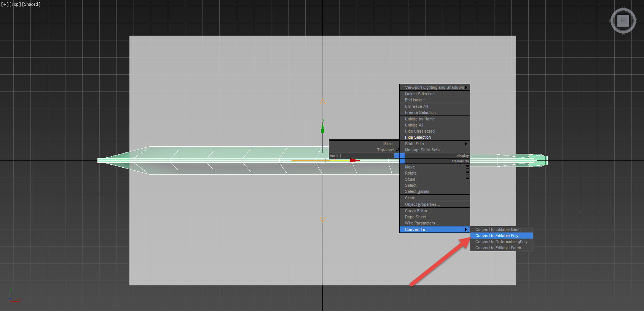Choose Convert to Editable Poly
644x311 pixels.
coord(501,236)
